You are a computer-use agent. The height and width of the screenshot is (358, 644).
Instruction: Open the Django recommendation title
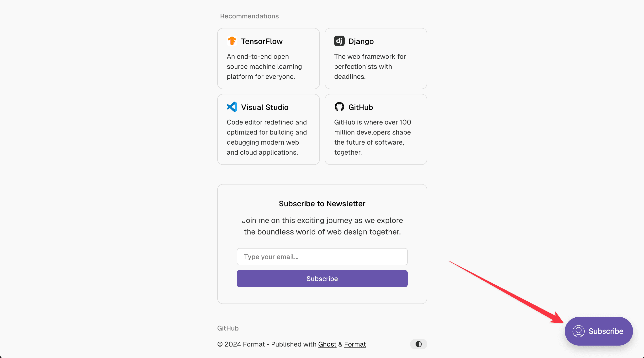(x=361, y=41)
